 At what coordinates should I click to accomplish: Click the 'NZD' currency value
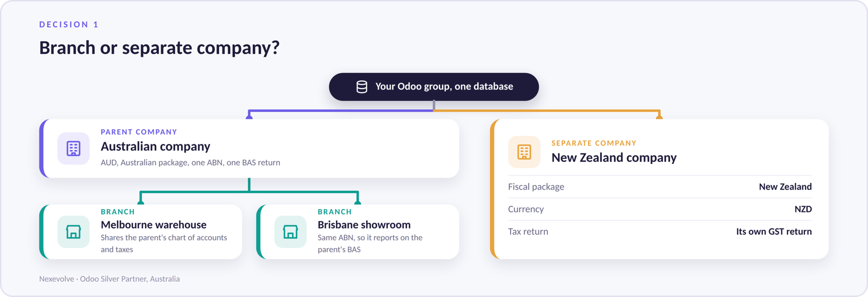click(x=803, y=209)
